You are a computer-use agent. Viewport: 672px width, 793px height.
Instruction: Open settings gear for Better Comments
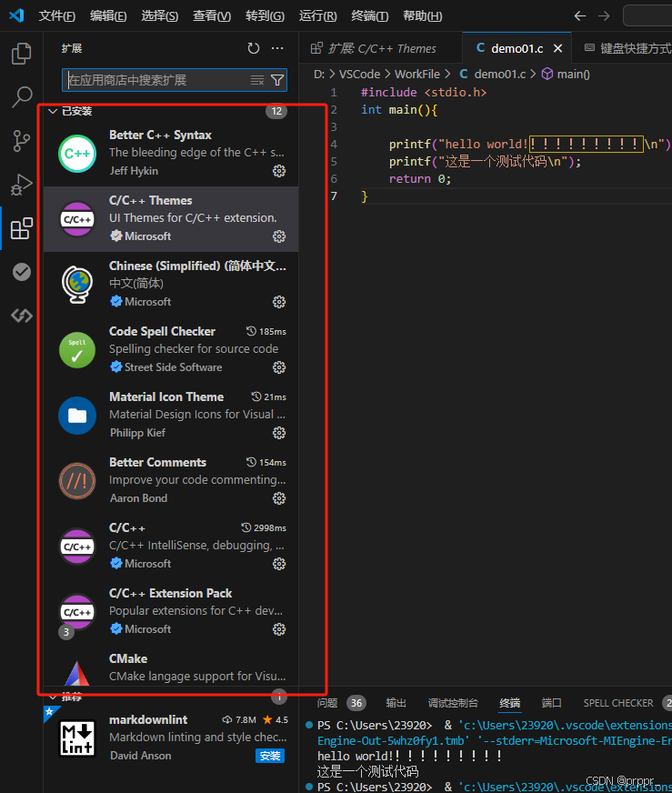[279, 498]
